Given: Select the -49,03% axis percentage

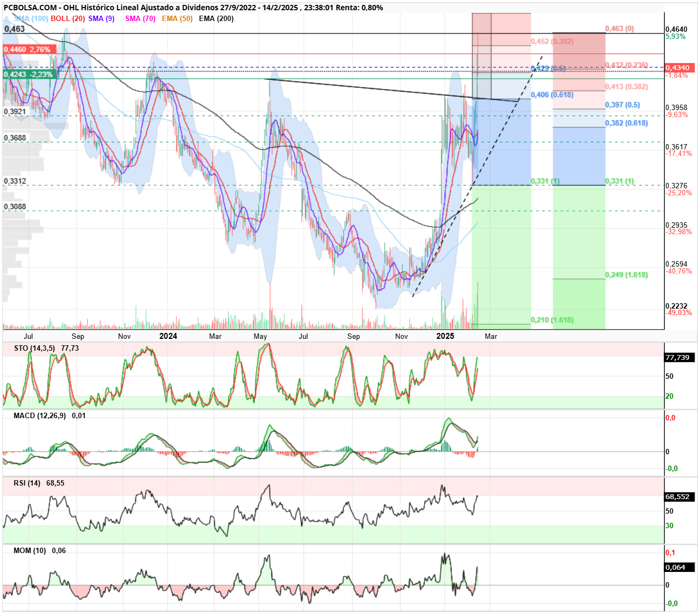Looking at the screenshot, I should tap(679, 313).
